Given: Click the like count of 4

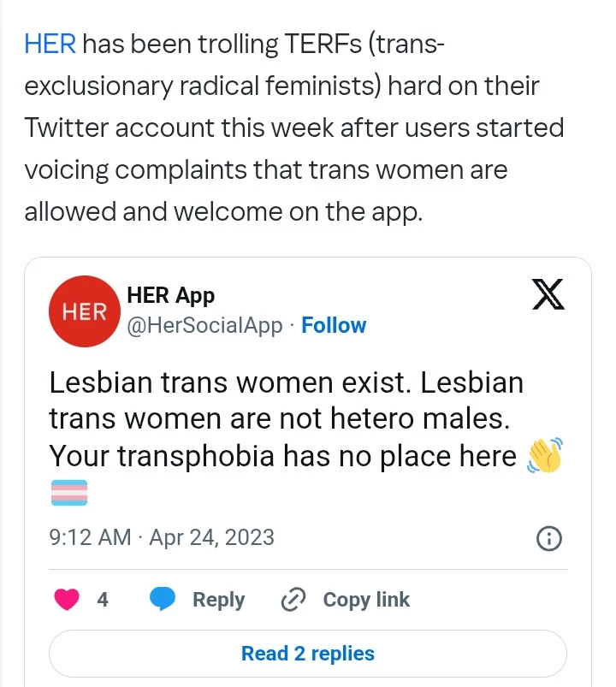Looking at the screenshot, I should tap(103, 601).
